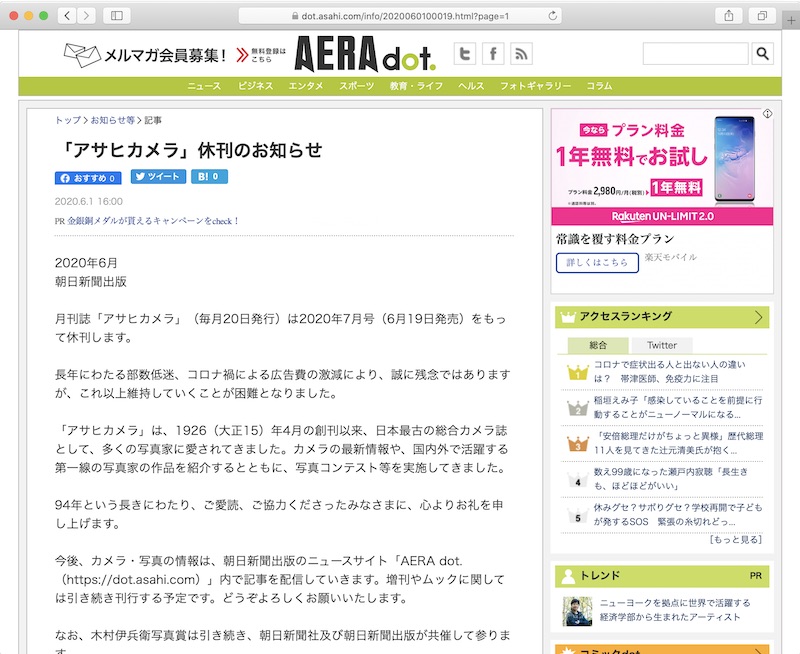The height and width of the screenshot is (654, 800).
Task: Click the crown icon on アクセスランキング header
Action: (567, 317)
